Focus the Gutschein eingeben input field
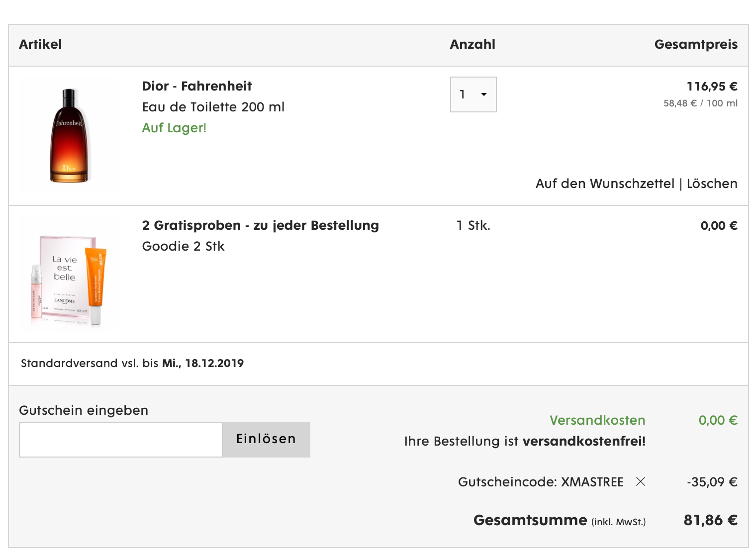Image resolution: width=756 pixels, height=557 pixels. click(121, 439)
